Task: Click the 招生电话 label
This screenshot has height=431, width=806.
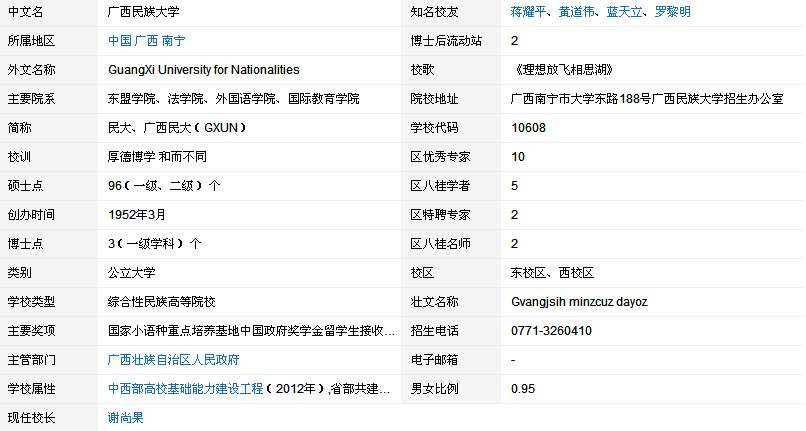Action: 434,331
